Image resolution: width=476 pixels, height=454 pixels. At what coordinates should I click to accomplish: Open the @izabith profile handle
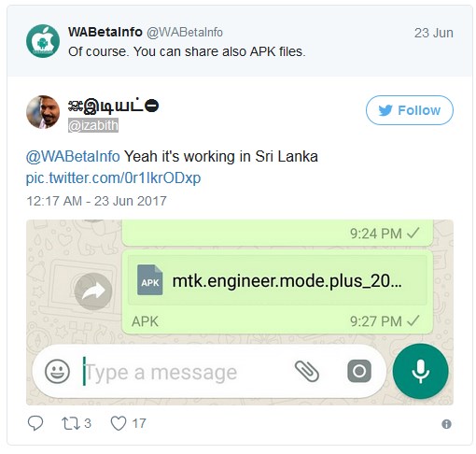(x=93, y=125)
